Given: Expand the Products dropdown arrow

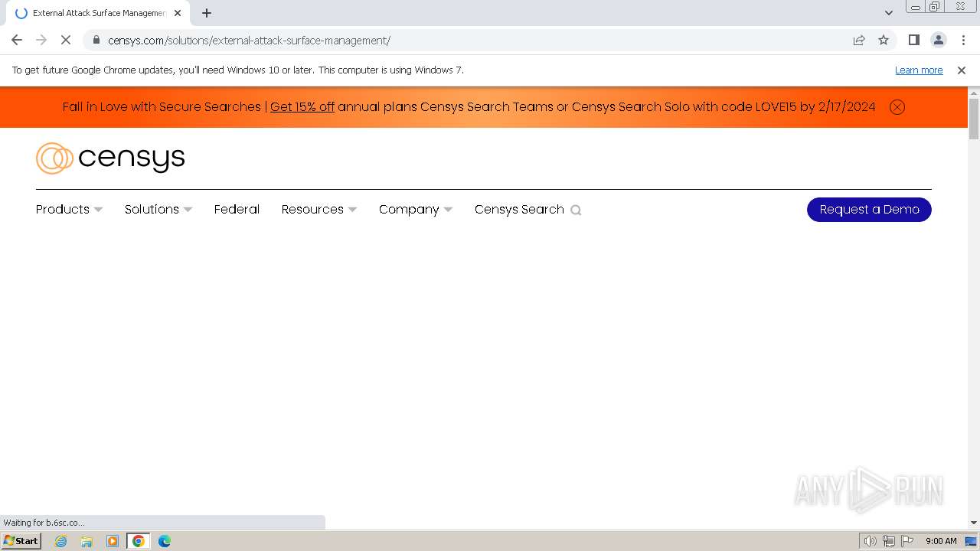Looking at the screenshot, I should [x=98, y=210].
